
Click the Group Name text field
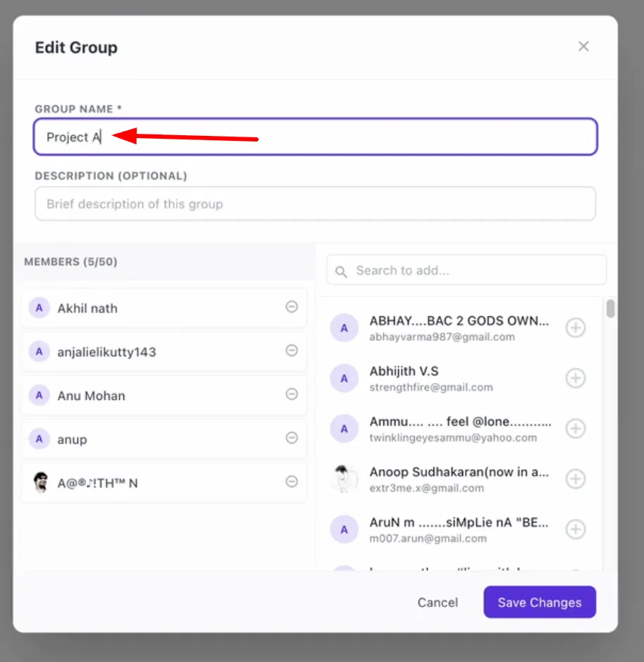tap(316, 137)
